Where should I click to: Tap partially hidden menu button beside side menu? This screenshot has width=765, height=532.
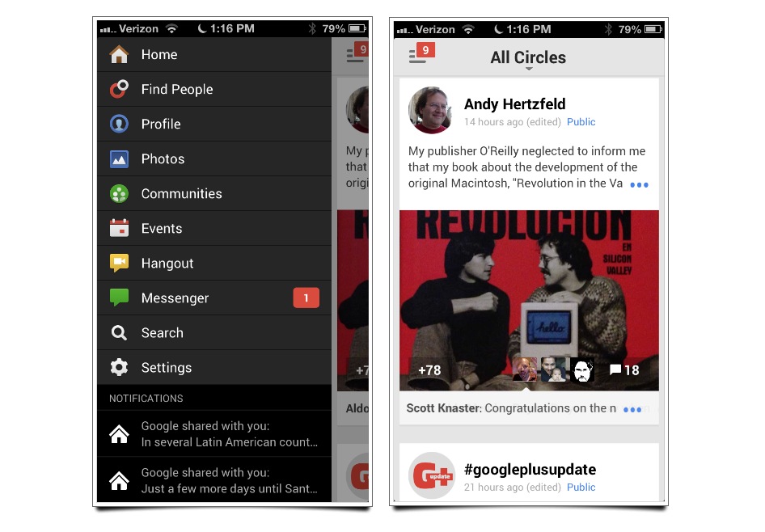click(x=357, y=53)
